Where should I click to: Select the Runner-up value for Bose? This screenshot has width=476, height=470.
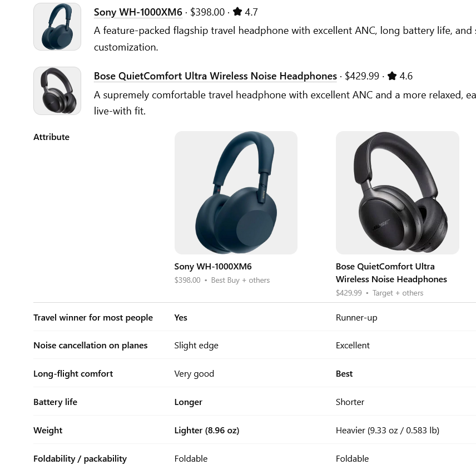tap(356, 317)
